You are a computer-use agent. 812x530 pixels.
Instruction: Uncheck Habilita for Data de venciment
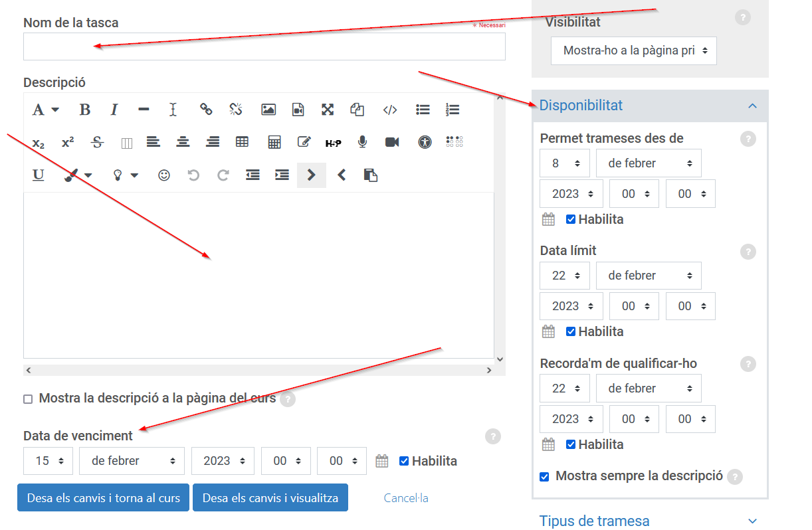404,461
